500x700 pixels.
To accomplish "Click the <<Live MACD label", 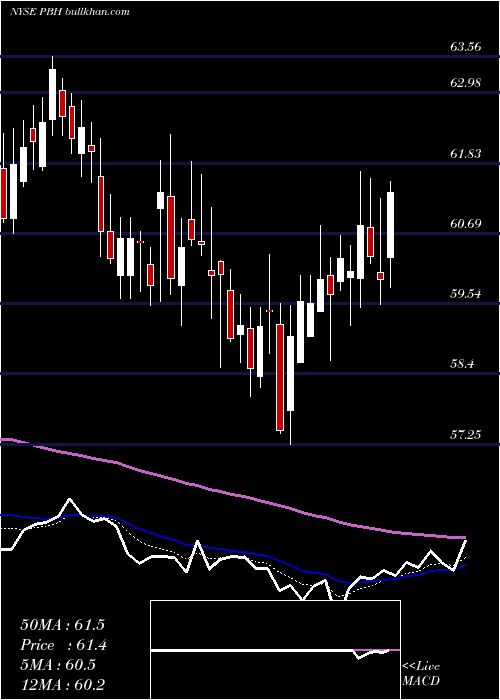I will click(x=421, y=673).
